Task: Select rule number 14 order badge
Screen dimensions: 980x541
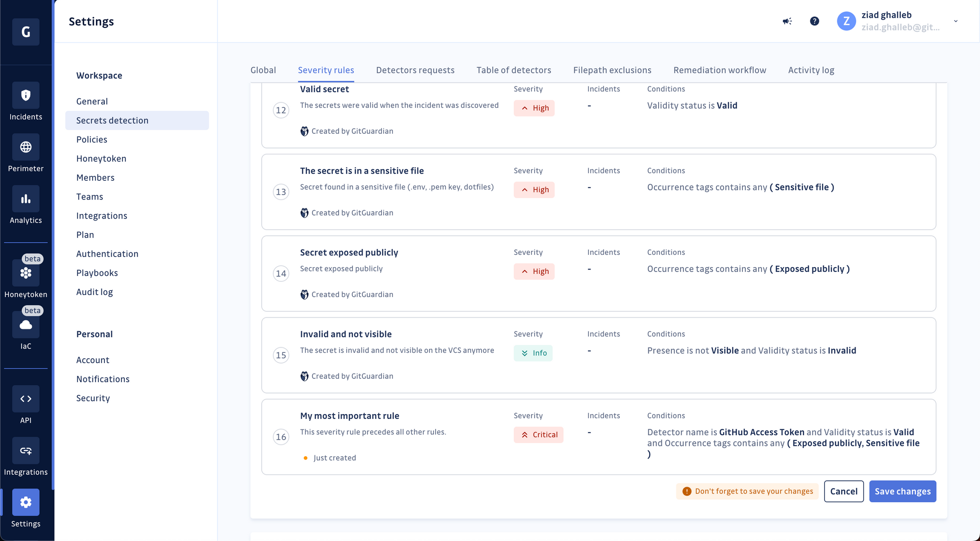Action: coord(281,273)
